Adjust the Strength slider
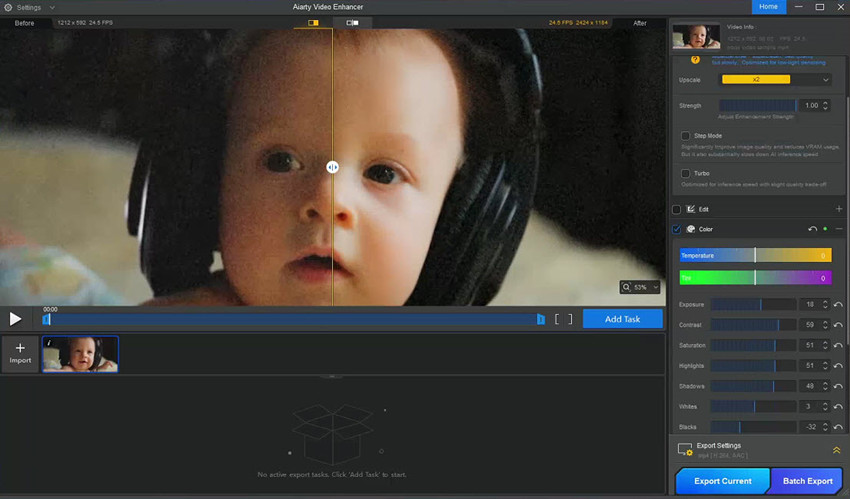This screenshot has height=499, width=850. (758, 106)
